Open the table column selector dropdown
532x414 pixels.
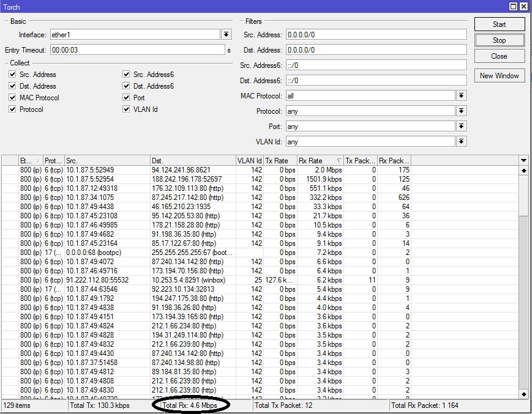click(523, 161)
